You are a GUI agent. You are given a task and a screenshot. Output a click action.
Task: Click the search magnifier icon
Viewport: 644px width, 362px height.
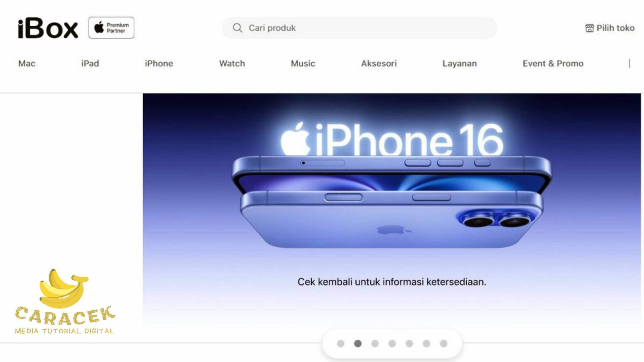pos(237,27)
